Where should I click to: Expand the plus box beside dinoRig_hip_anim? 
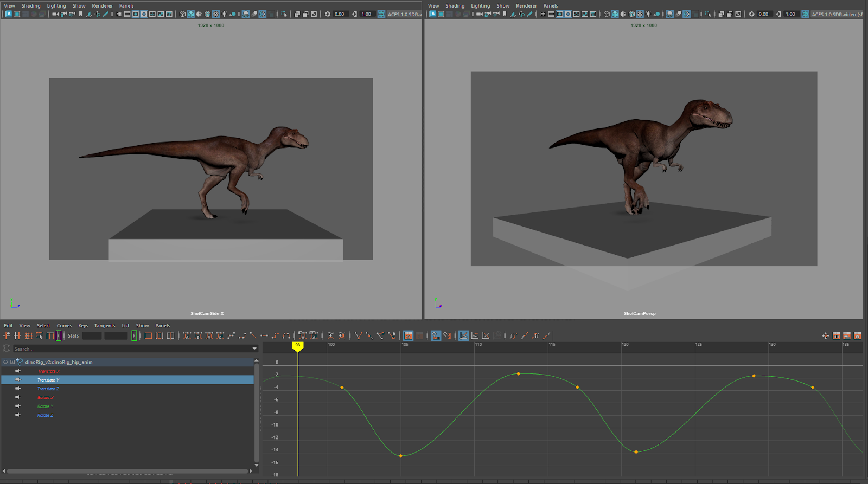(x=12, y=362)
